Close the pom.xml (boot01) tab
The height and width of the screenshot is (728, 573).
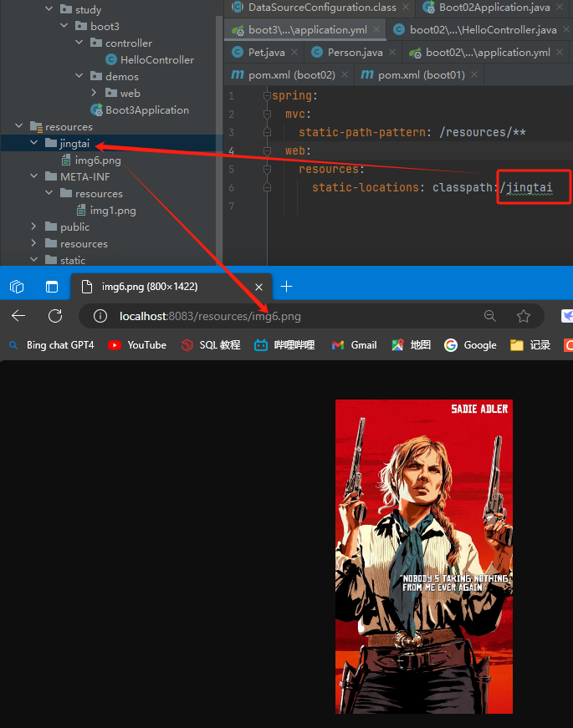pos(474,74)
